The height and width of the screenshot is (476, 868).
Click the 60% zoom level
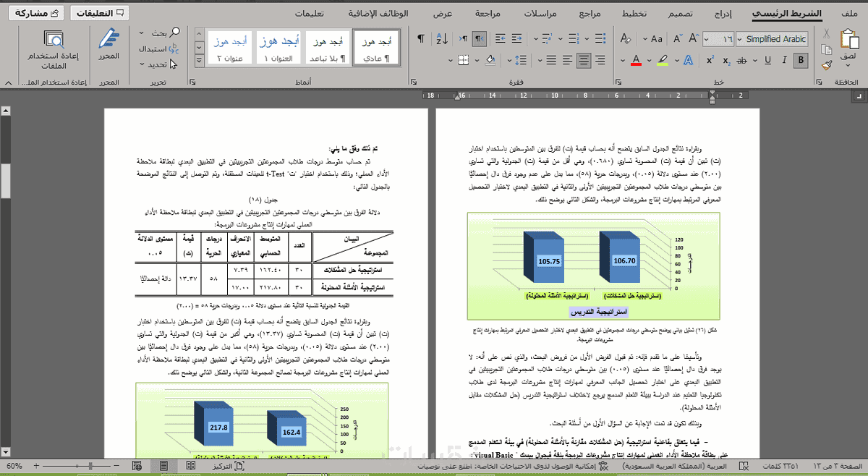(14, 467)
